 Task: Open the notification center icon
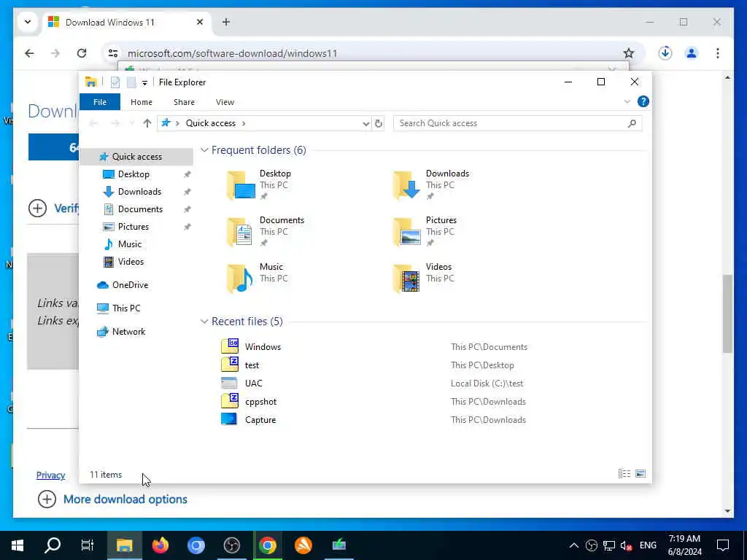point(723,545)
